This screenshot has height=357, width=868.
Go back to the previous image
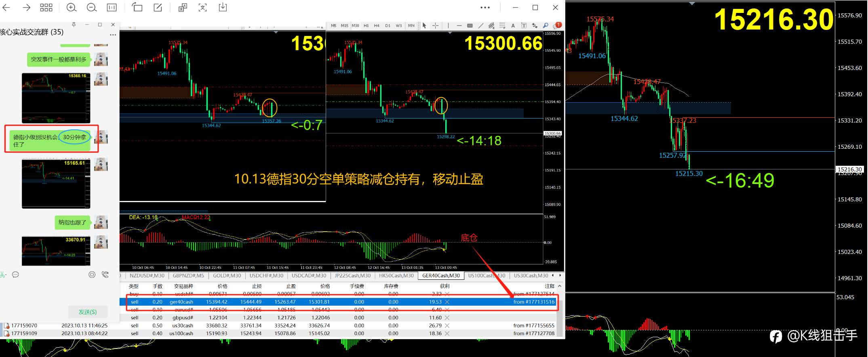tap(6, 7)
